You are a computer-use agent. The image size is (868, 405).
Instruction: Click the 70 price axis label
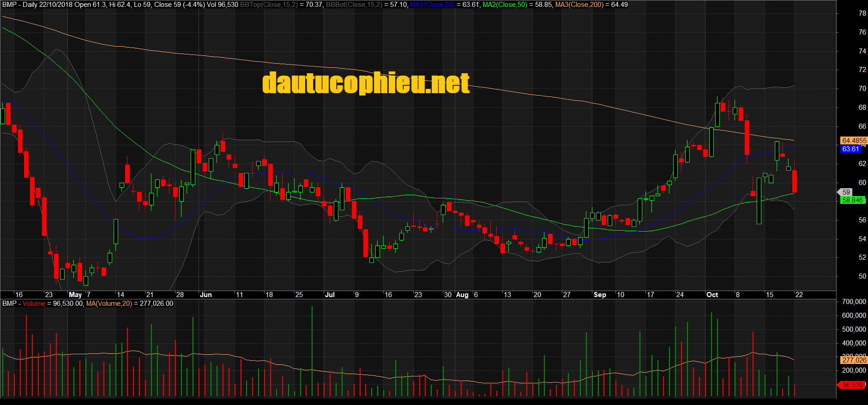click(x=862, y=89)
